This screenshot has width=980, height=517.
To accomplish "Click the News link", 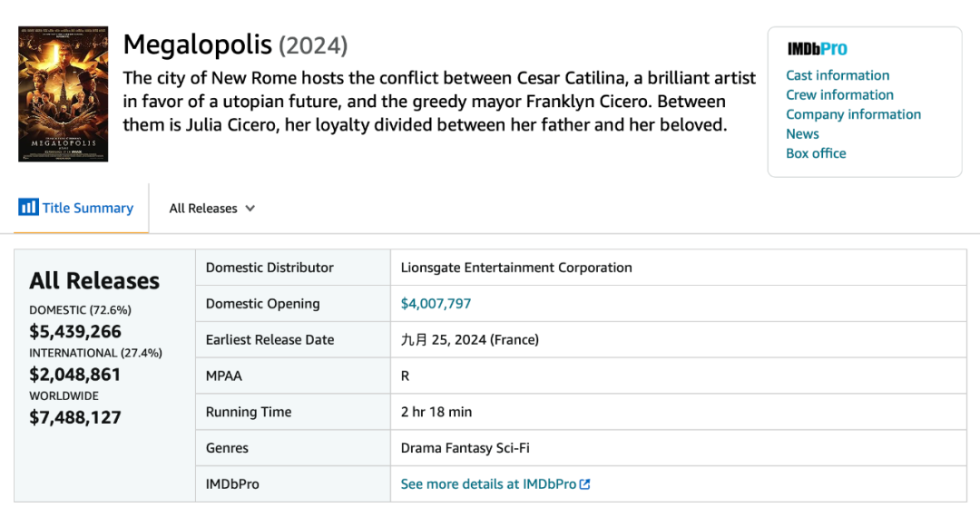I will 802,133.
